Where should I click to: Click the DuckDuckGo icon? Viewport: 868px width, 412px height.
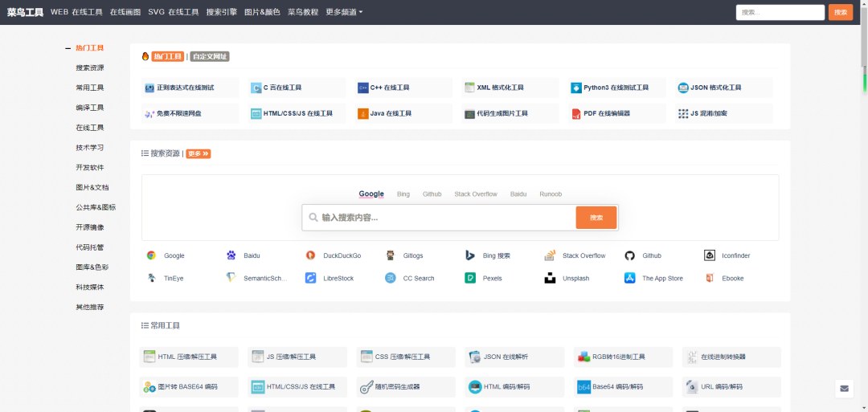pos(310,255)
